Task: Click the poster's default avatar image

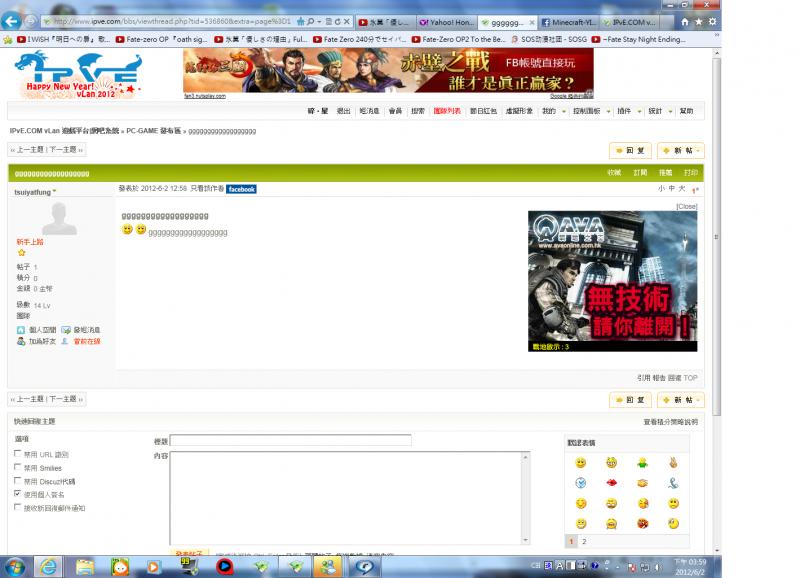Action: click(x=59, y=218)
